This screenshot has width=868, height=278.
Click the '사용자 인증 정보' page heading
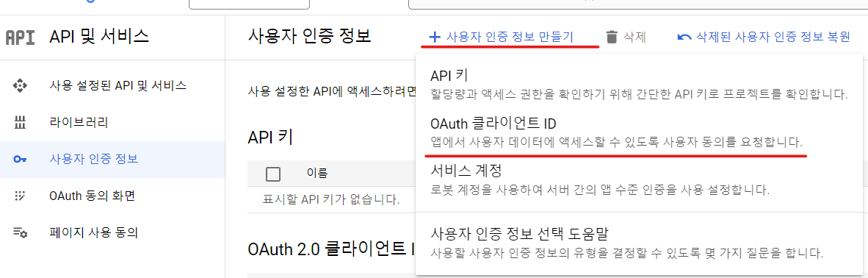[x=309, y=37]
